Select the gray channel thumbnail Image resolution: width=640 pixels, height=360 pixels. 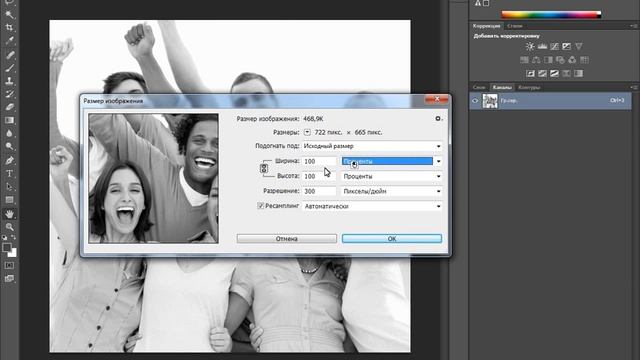(x=490, y=100)
